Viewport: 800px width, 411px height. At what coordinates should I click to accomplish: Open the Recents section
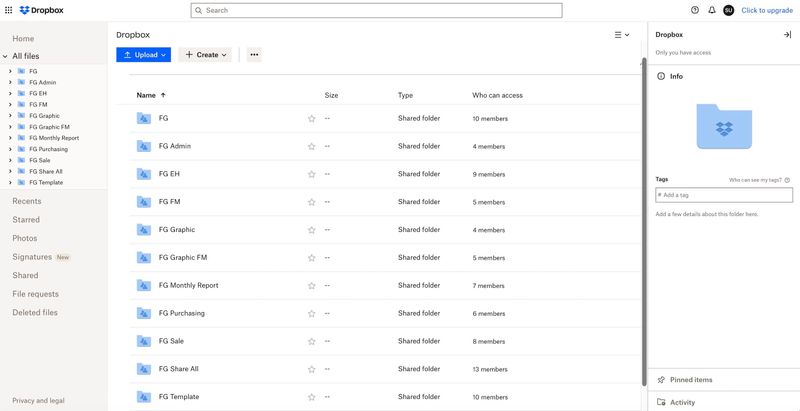click(27, 201)
